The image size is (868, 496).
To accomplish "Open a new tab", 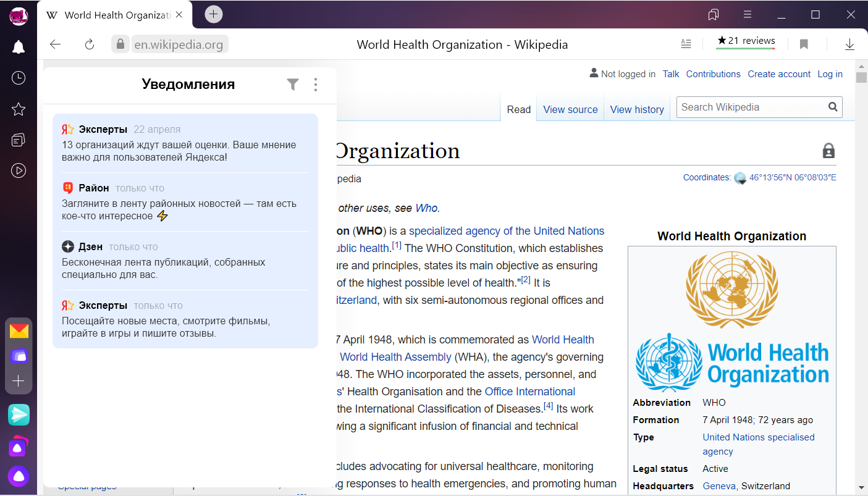I will point(214,14).
